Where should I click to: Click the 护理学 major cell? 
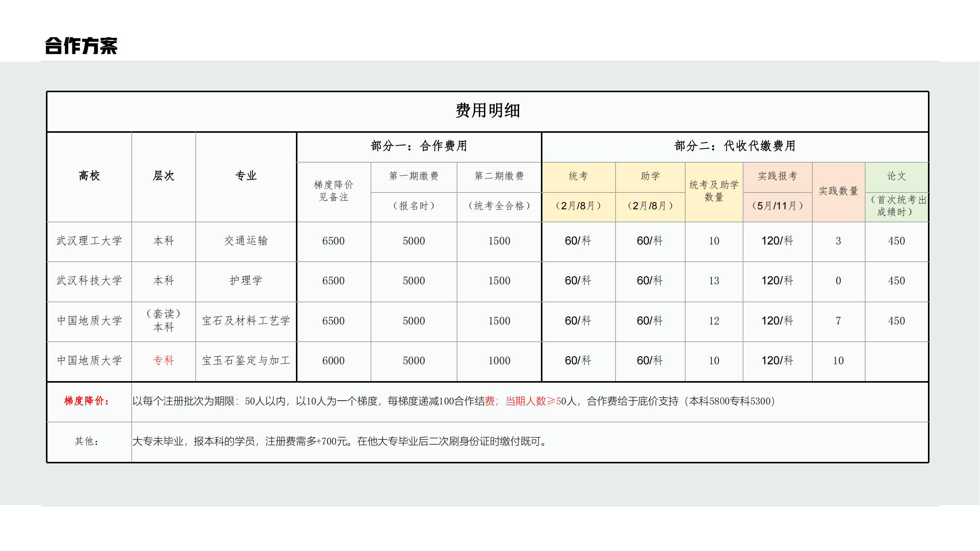tap(246, 281)
